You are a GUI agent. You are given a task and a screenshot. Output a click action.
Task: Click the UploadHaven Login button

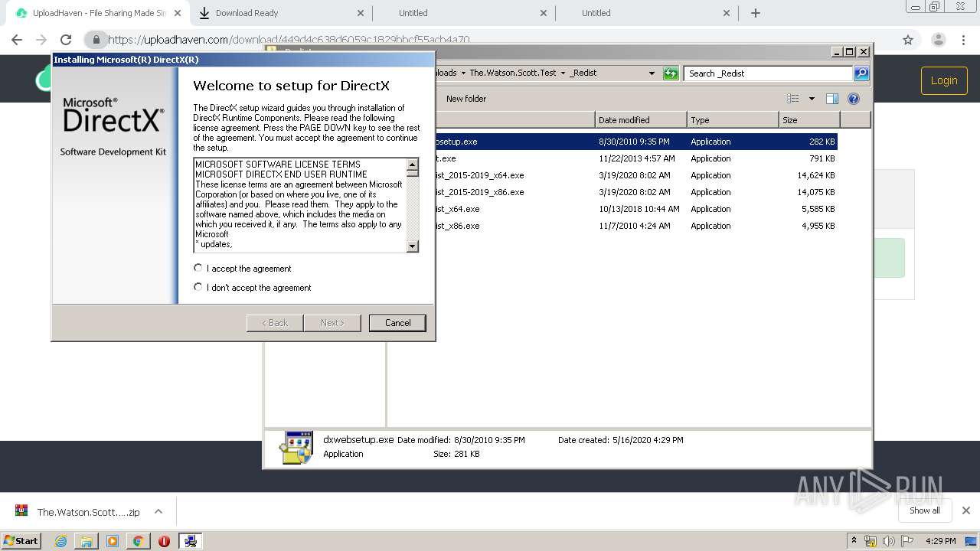pos(943,80)
